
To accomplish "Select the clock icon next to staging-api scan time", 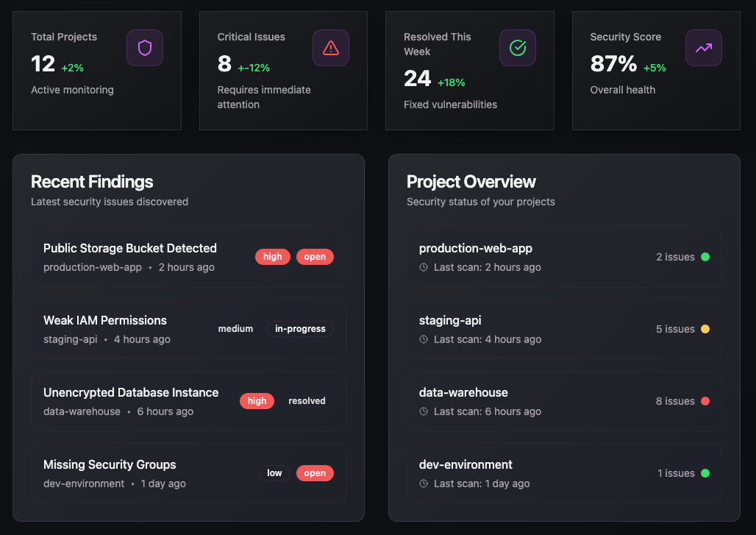I will [x=421, y=339].
